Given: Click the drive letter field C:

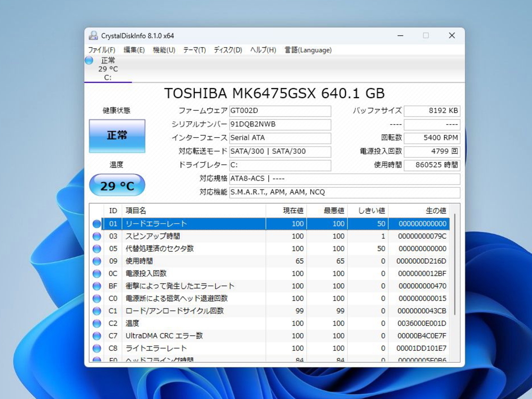Looking at the screenshot, I should (x=280, y=165).
